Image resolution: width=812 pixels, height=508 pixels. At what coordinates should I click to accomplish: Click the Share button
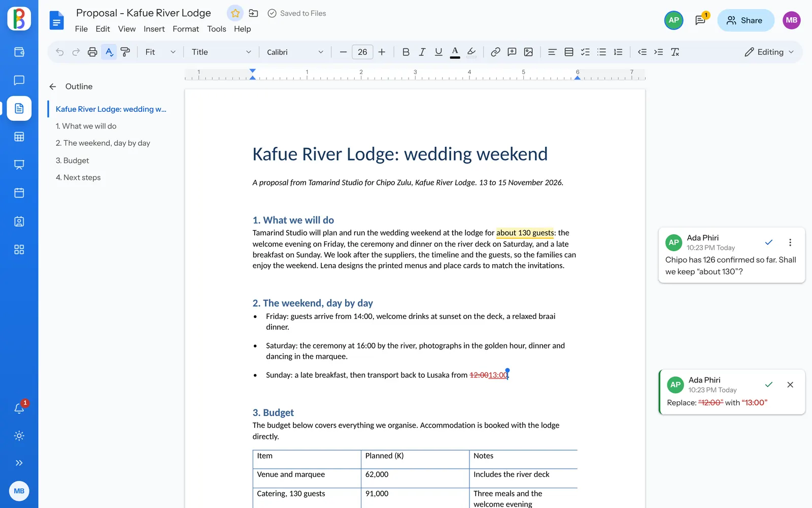[x=746, y=20]
